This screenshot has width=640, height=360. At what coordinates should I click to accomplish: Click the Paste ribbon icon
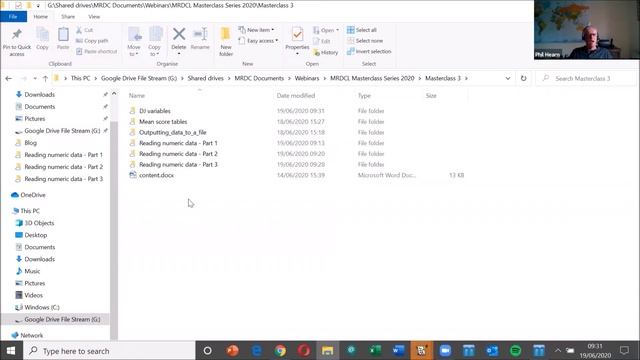point(63,35)
